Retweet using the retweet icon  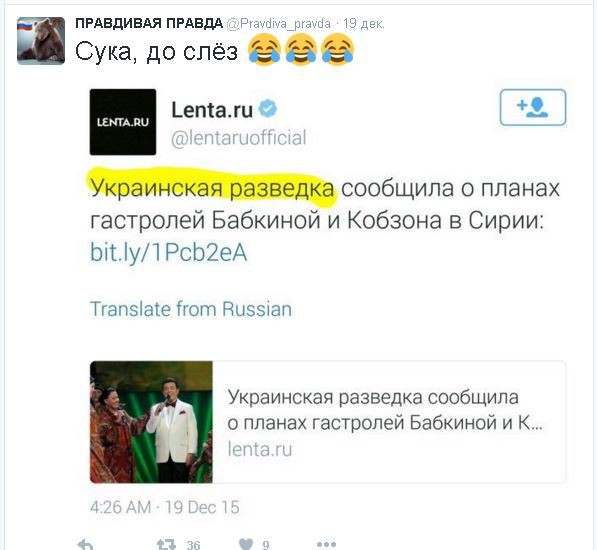tap(166, 545)
